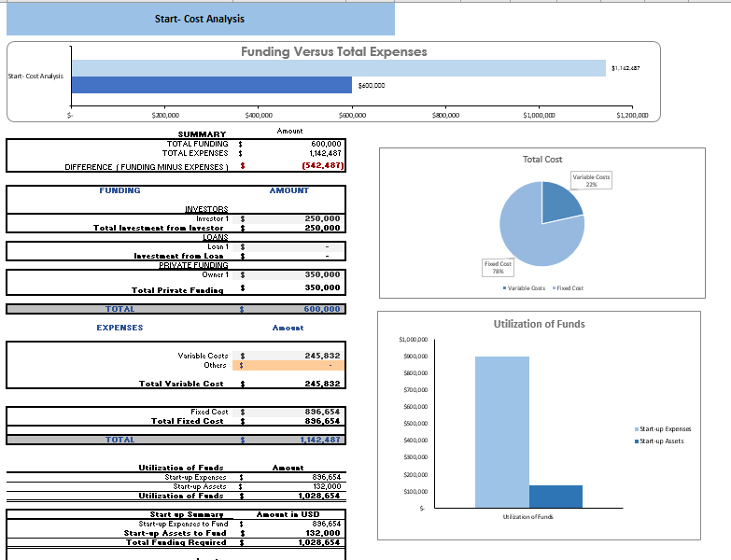Screen dimensions: 731x560
Task: Select the Fixed Cost 896,654 cell
Action: pyautogui.click(x=289, y=412)
